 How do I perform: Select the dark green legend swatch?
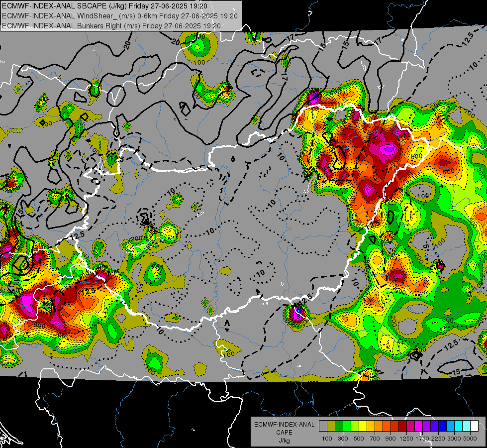[x=339, y=426]
